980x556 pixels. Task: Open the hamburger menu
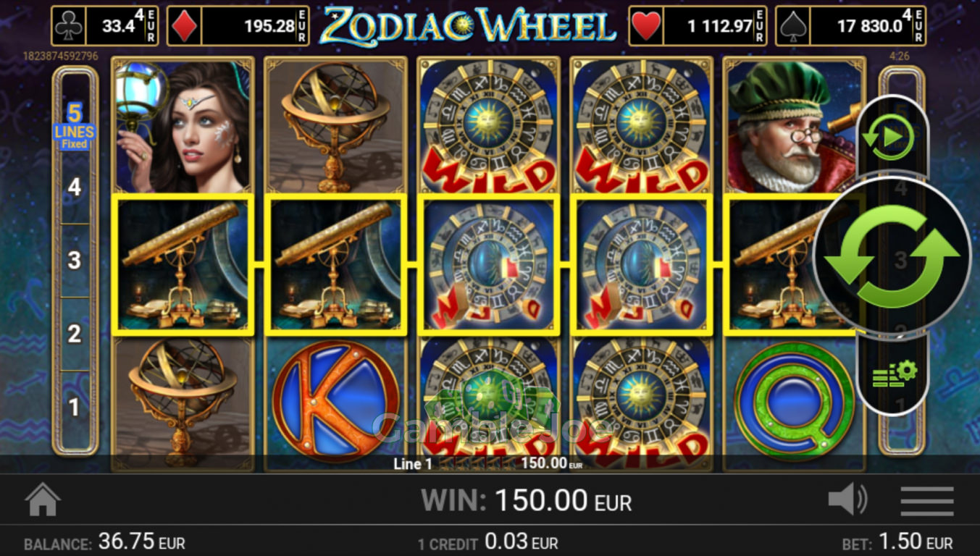tap(926, 500)
